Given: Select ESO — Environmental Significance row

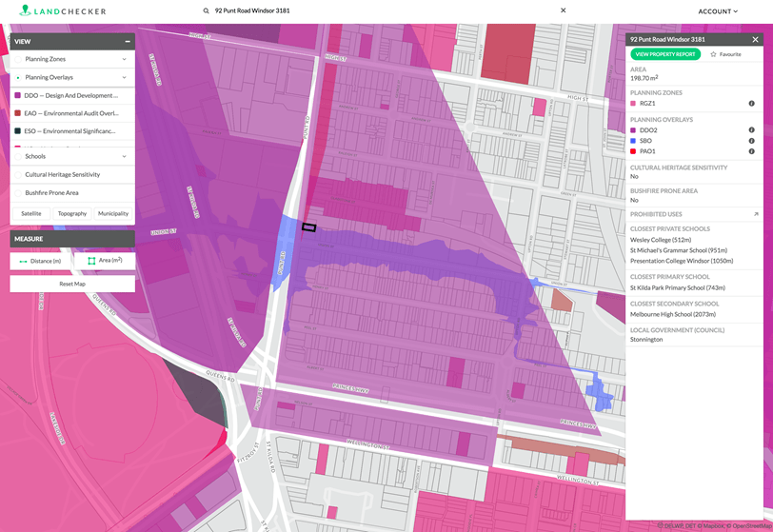Looking at the screenshot, I should [x=72, y=131].
